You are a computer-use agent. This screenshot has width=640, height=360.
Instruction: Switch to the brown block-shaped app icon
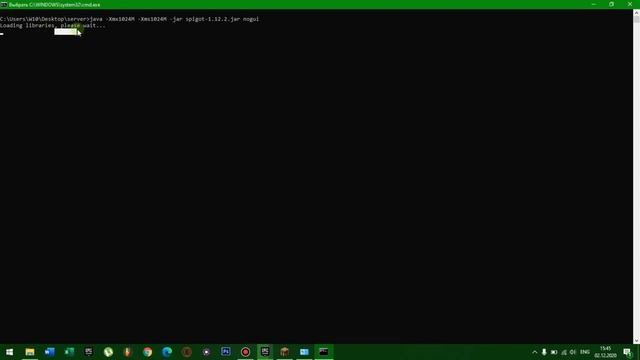pyautogui.click(x=284, y=352)
